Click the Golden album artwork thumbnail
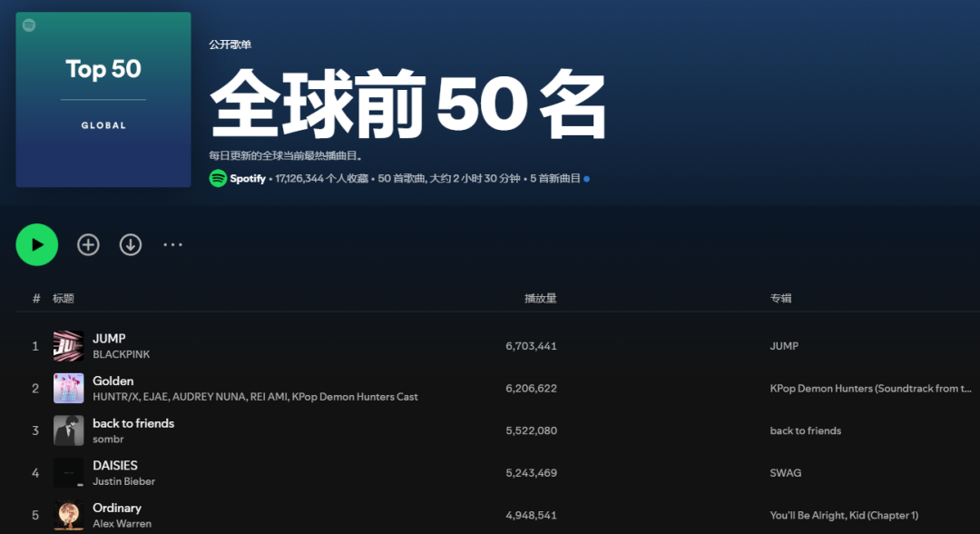Screen dimensions: 980x534 coord(68,388)
